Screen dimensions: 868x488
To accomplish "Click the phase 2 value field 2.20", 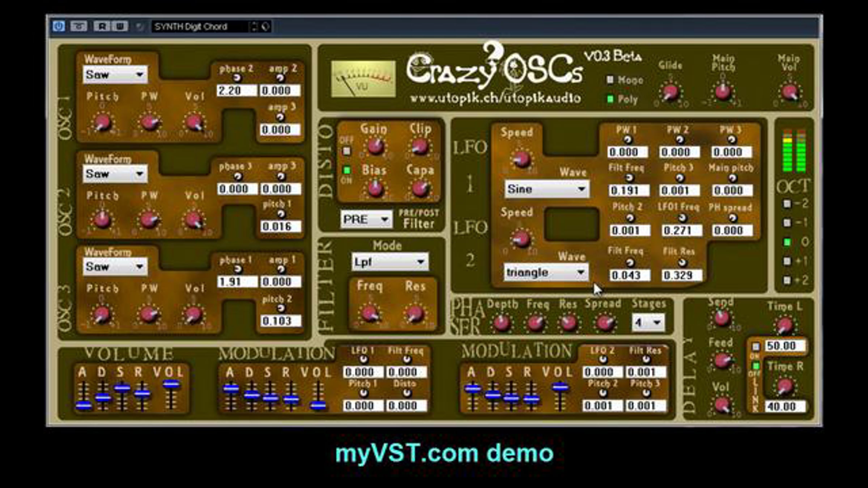I will [237, 90].
